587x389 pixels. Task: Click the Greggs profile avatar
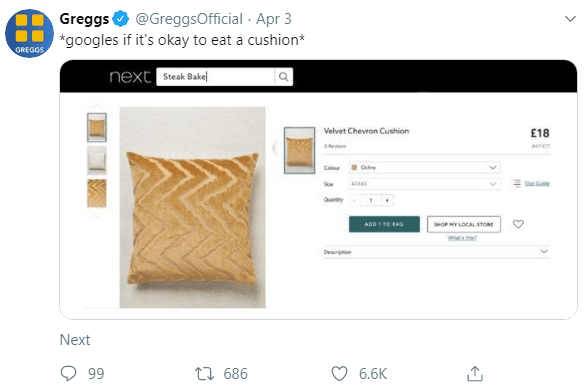click(x=29, y=33)
